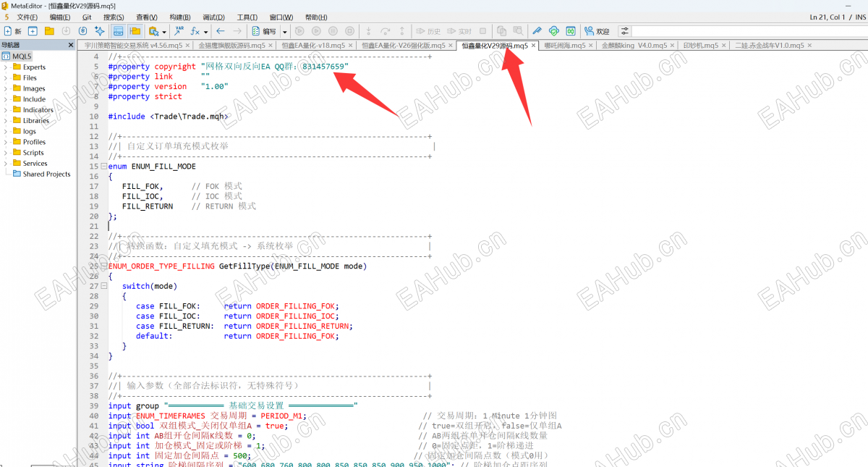Open the dropdown arrow beside the search icon
Screen dimensions: 868x467
tap(164, 32)
